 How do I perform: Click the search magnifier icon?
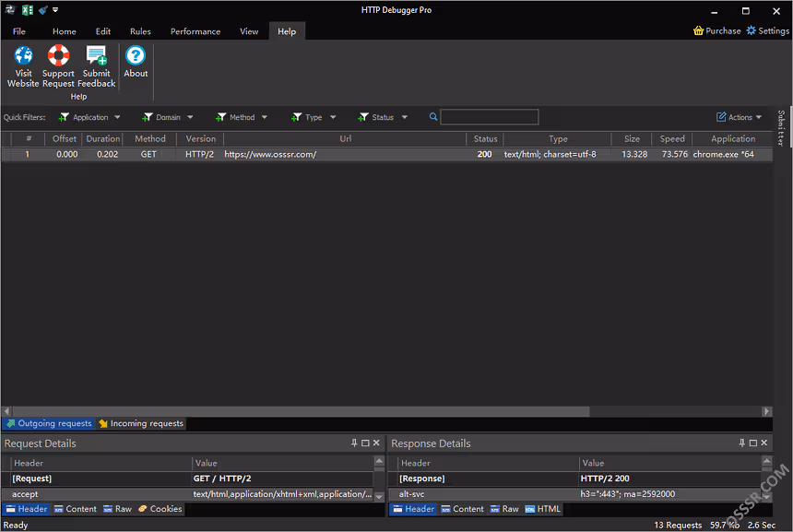click(433, 117)
